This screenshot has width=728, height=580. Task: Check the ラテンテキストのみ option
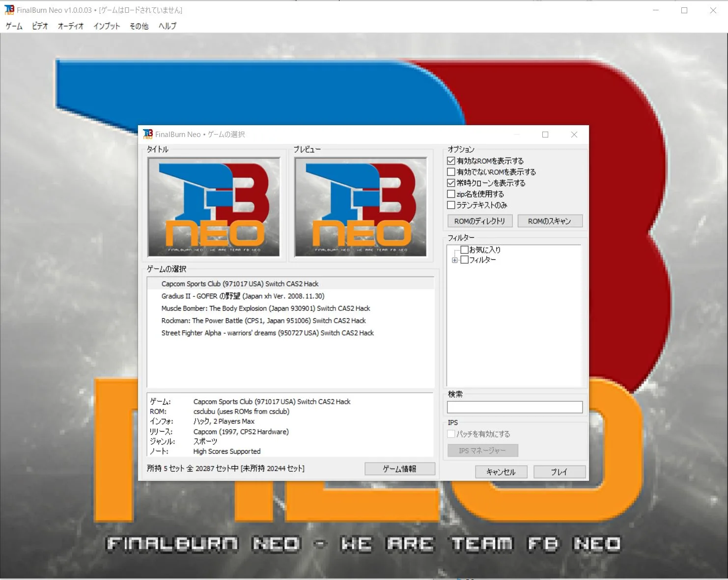[x=451, y=205]
